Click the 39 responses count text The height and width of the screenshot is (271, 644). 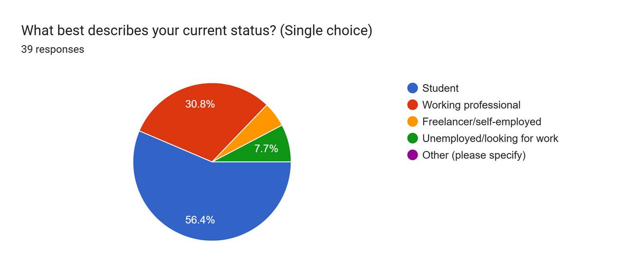pos(53,49)
